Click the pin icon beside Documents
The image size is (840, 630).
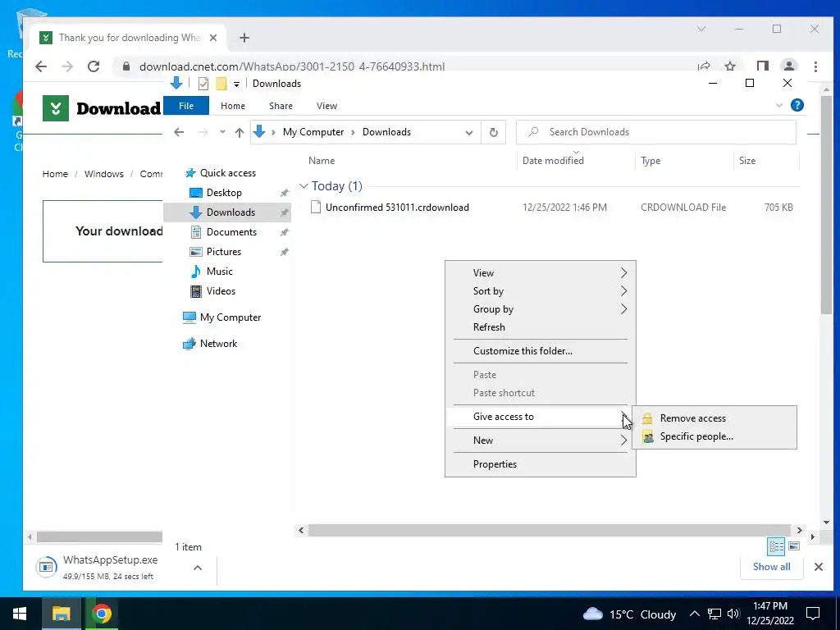click(284, 232)
